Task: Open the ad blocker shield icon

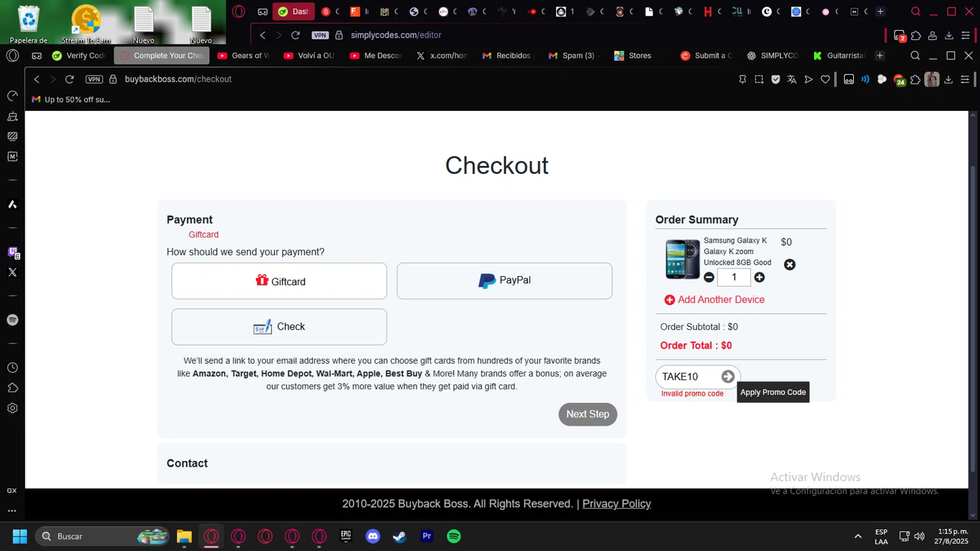Action: point(776,79)
